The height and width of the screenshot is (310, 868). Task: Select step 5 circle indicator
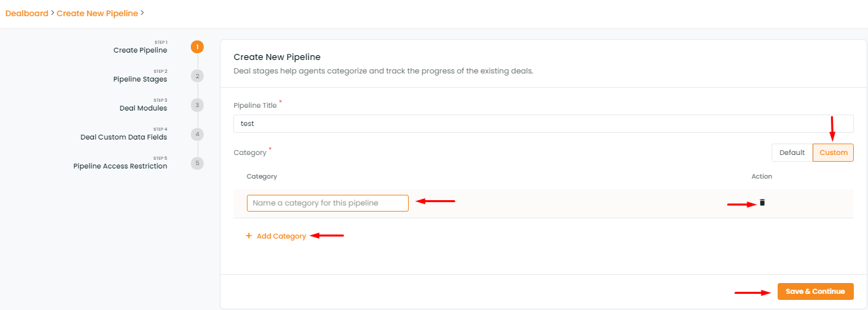[x=197, y=162]
